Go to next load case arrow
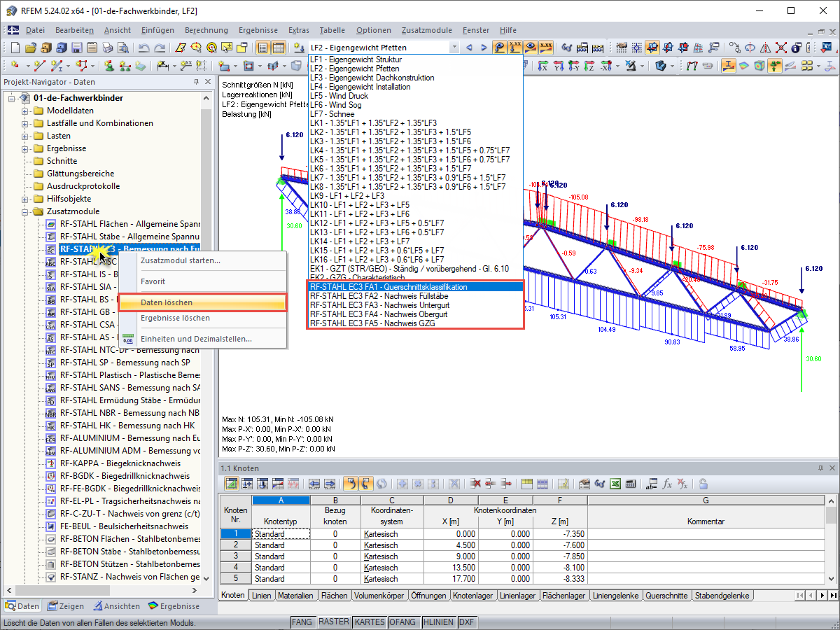 pyautogui.click(x=484, y=48)
